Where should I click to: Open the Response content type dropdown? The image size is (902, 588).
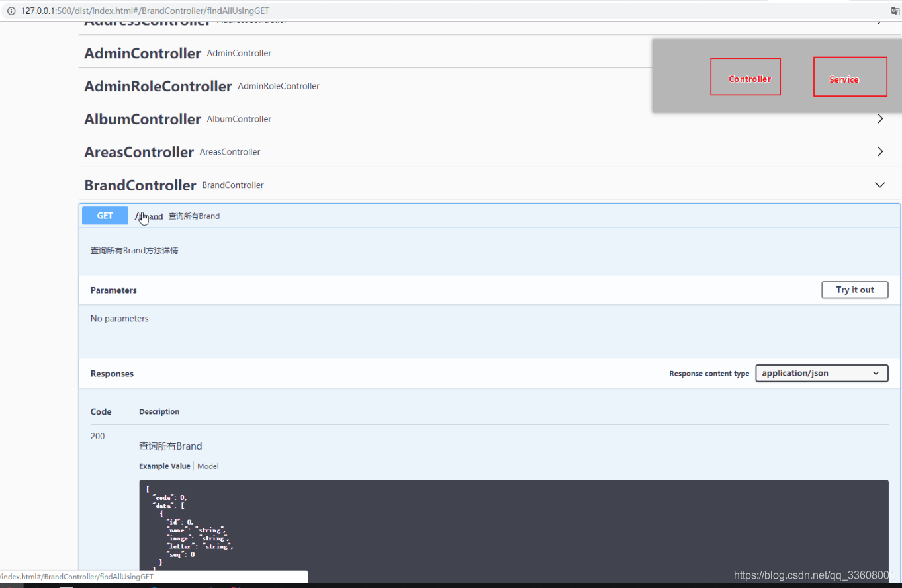pyautogui.click(x=822, y=373)
